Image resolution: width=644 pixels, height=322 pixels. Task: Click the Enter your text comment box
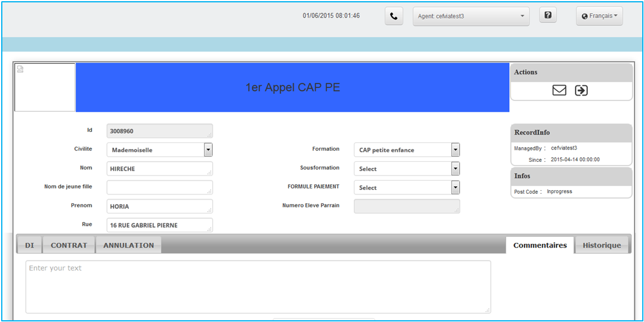tap(258, 287)
